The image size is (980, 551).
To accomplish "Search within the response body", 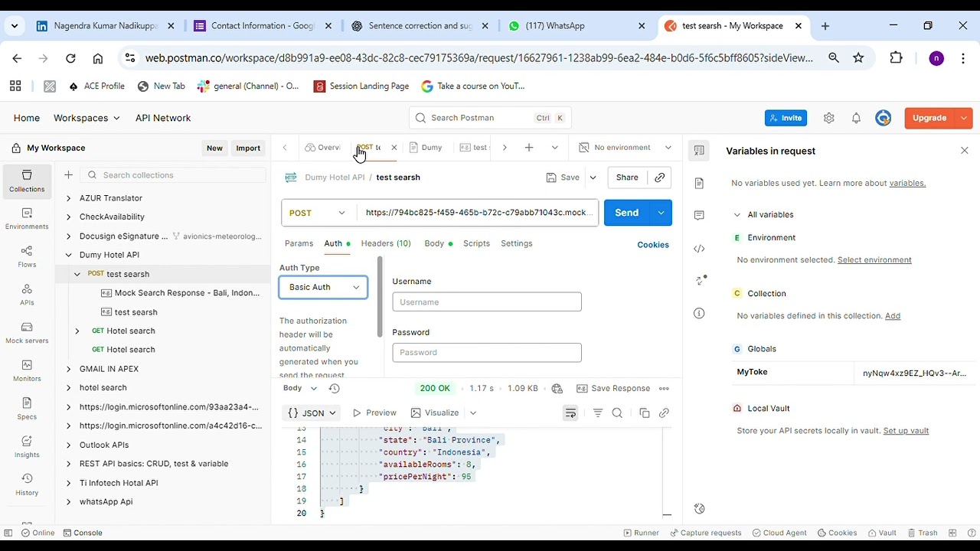I will [x=617, y=413].
